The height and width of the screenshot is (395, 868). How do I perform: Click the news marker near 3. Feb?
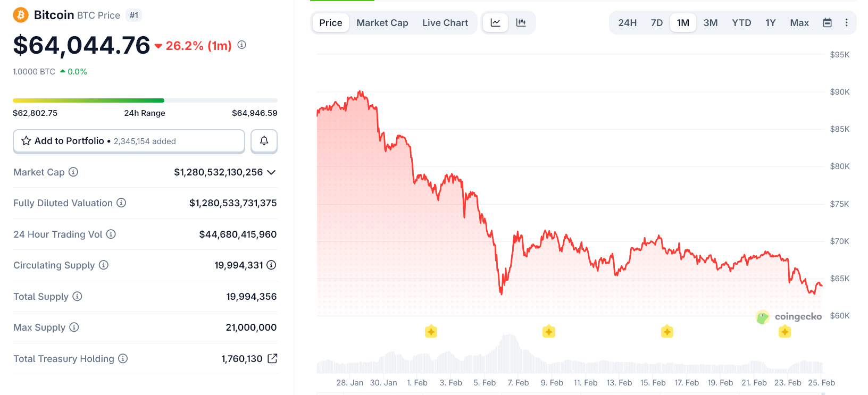(x=431, y=332)
